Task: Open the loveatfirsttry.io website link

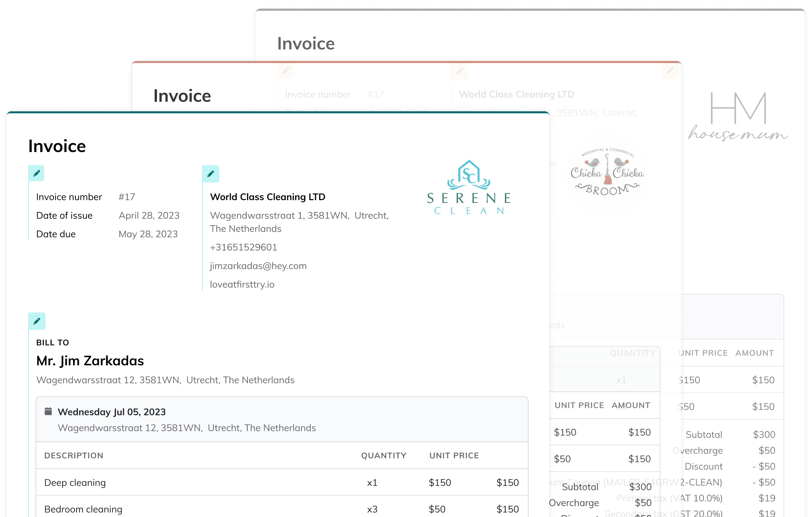Action: 242,284
